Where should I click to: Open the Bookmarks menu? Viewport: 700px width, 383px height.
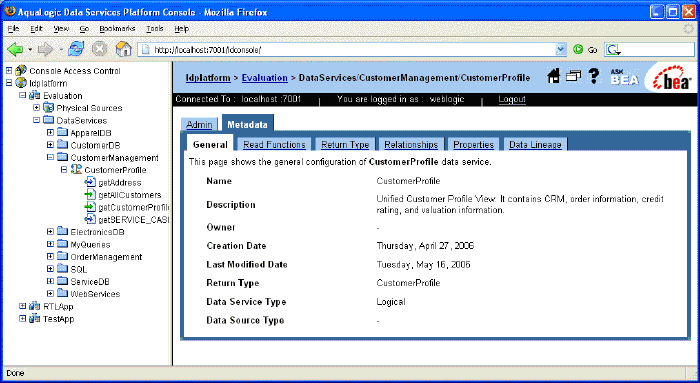[x=117, y=29]
